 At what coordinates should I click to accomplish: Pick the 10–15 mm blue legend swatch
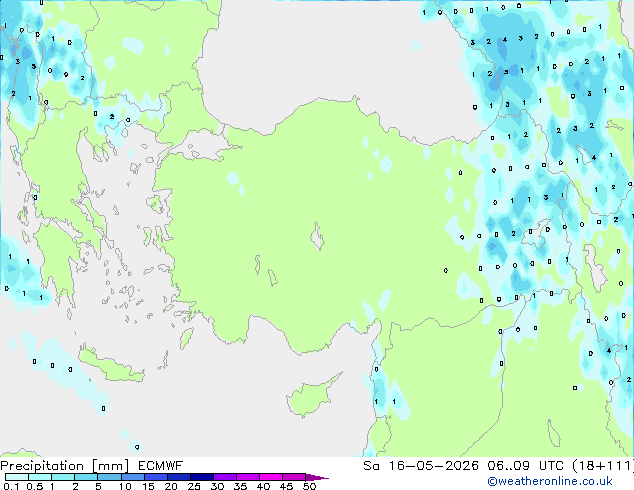[132, 477]
